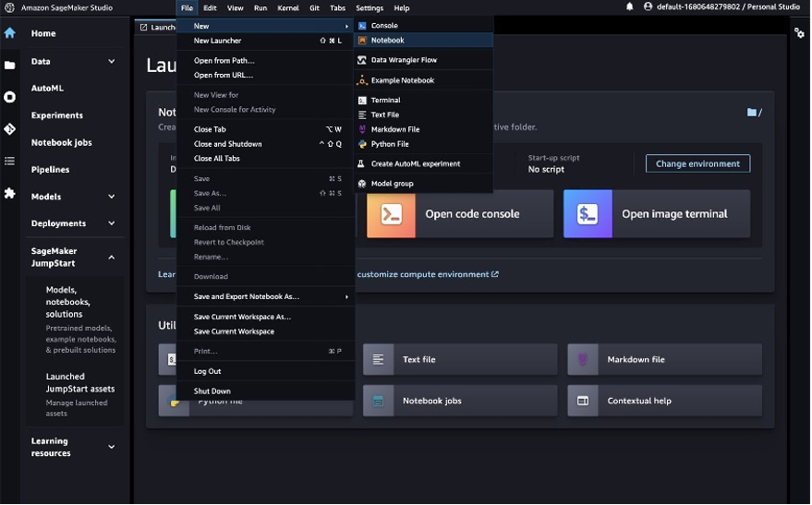Click the Terminal icon in submenu
This screenshot has height=505, width=812.
pos(362,101)
